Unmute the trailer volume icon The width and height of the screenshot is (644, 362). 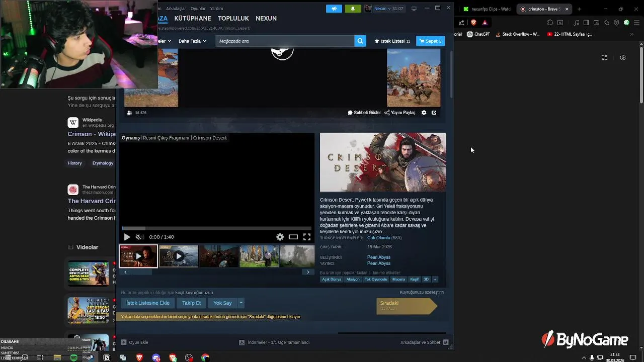coord(140,237)
